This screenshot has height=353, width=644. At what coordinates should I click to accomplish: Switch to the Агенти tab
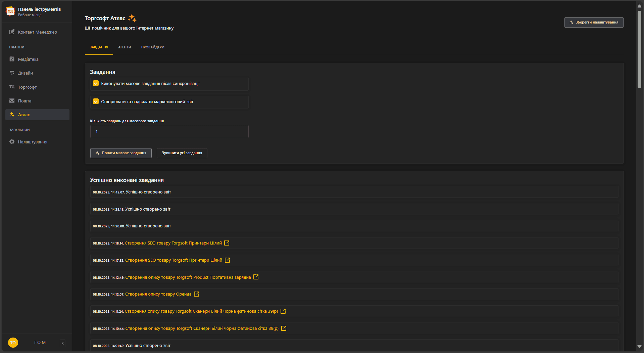point(125,47)
